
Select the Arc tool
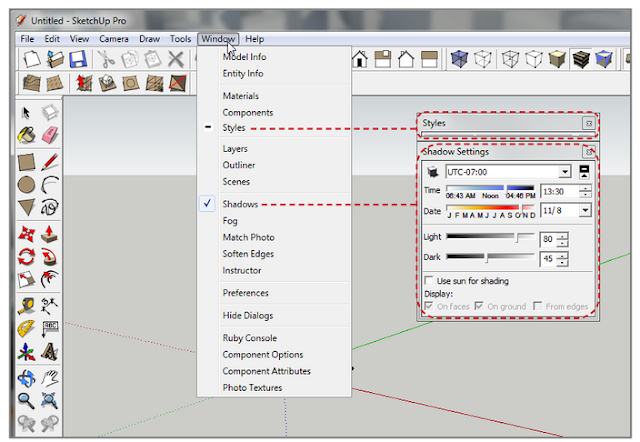[x=49, y=184]
